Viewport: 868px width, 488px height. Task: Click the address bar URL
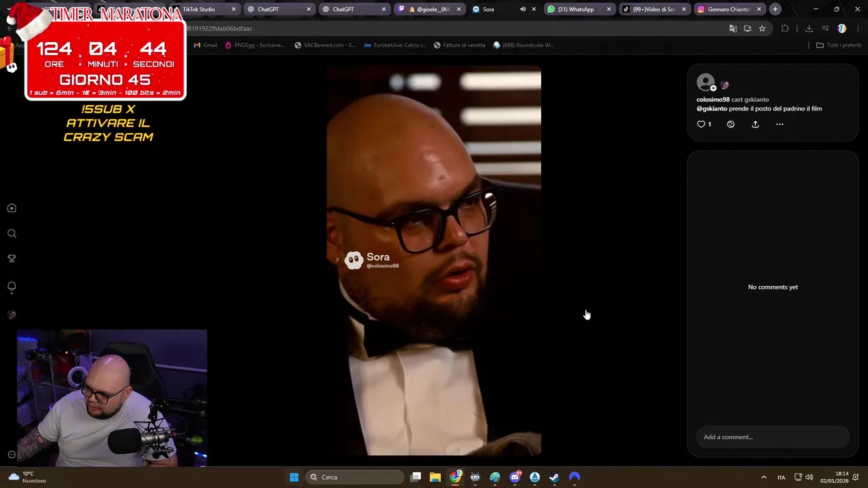pos(218,28)
